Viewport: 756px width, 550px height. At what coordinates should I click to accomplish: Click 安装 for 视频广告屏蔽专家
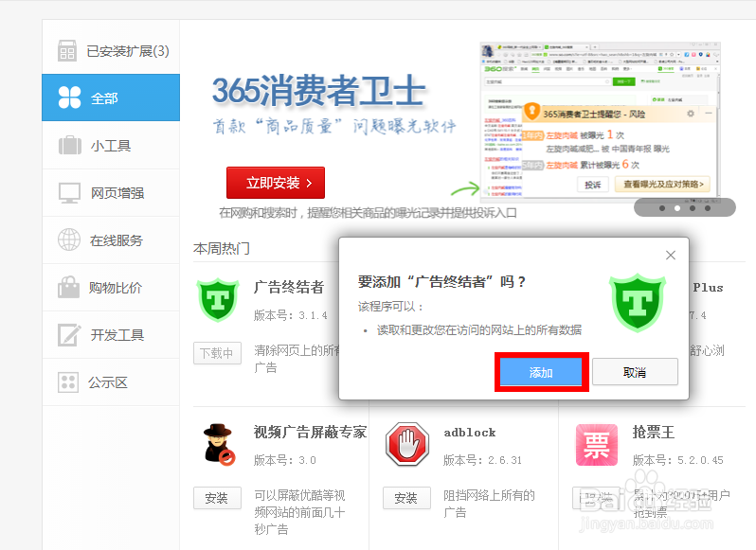218,498
